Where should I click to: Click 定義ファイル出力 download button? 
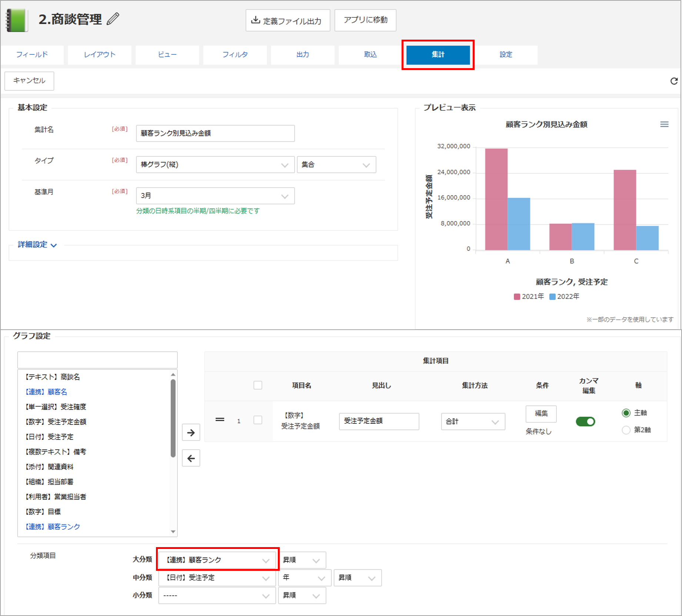[287, 20]
